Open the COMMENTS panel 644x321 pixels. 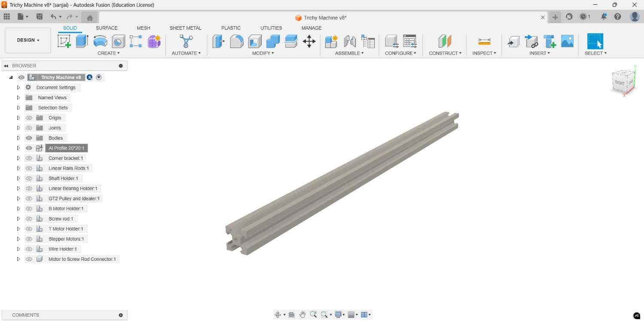click(x=25, y=315)
